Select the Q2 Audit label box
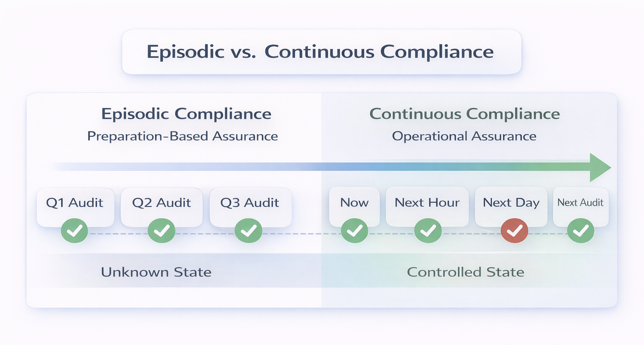This screenshot has width=644, height=345. pyautogui.click(x=161, y=203)
